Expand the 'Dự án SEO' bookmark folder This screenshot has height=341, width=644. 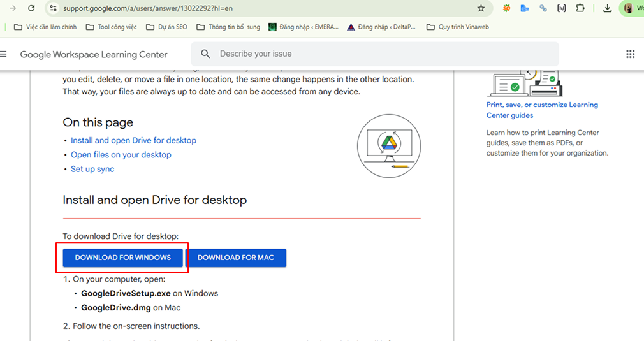coord(166,27)
